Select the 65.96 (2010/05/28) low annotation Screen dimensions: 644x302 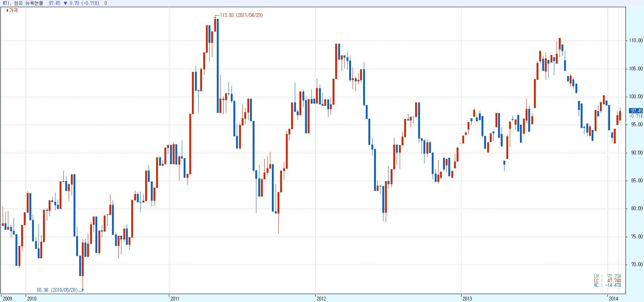click(57, 290)
